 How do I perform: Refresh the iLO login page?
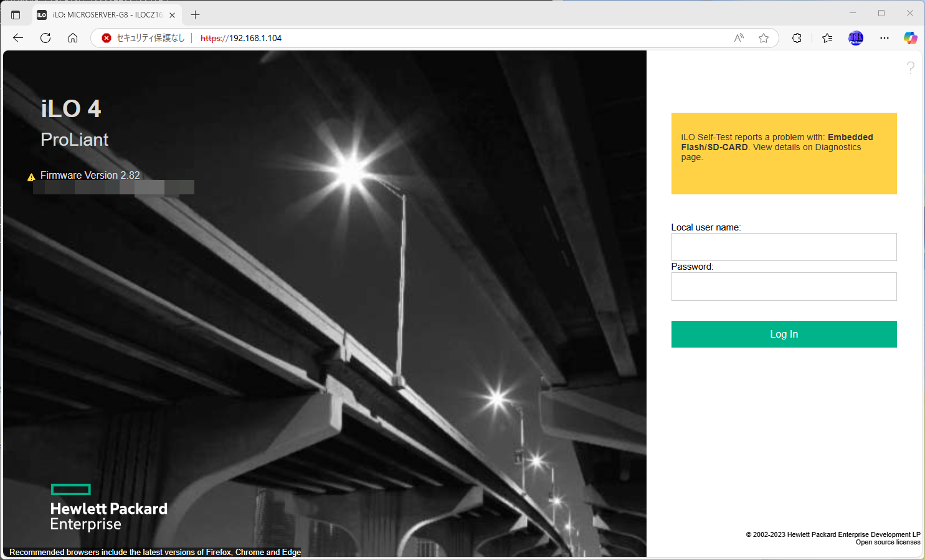tap(45, 38)
